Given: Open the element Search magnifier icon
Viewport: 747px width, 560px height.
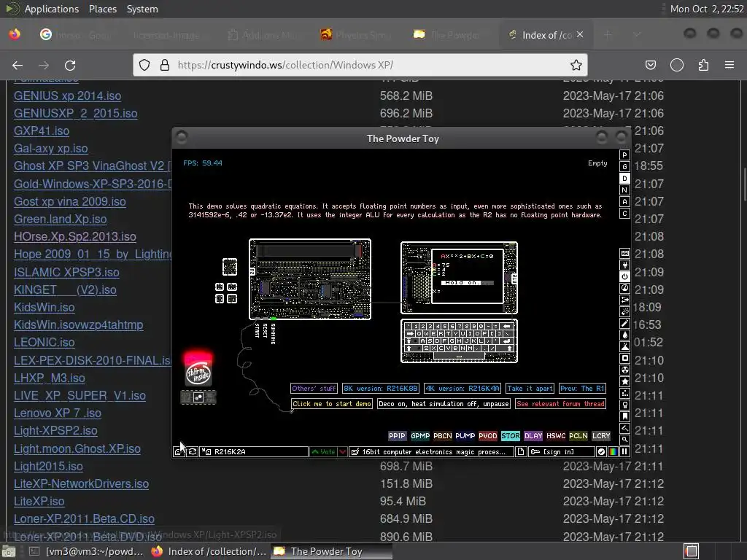Looking at the screenshot, I should click(x=624, y=440).
